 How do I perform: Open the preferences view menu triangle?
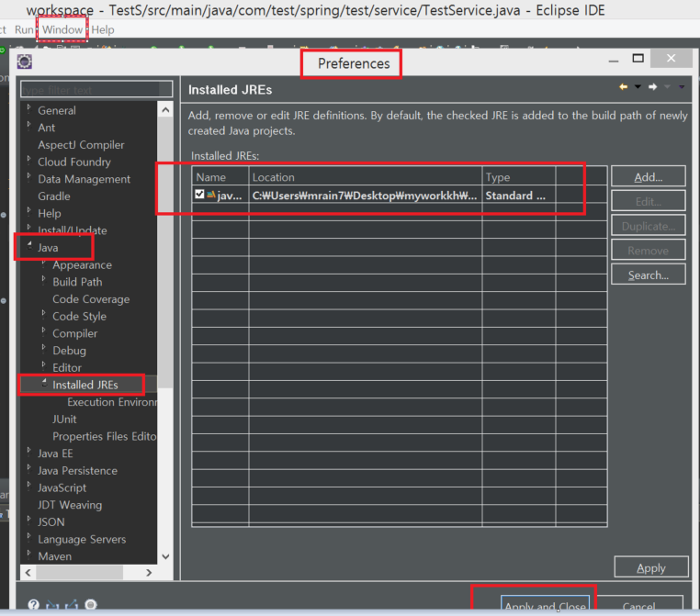pyautogui.click(x=682, y=87)
